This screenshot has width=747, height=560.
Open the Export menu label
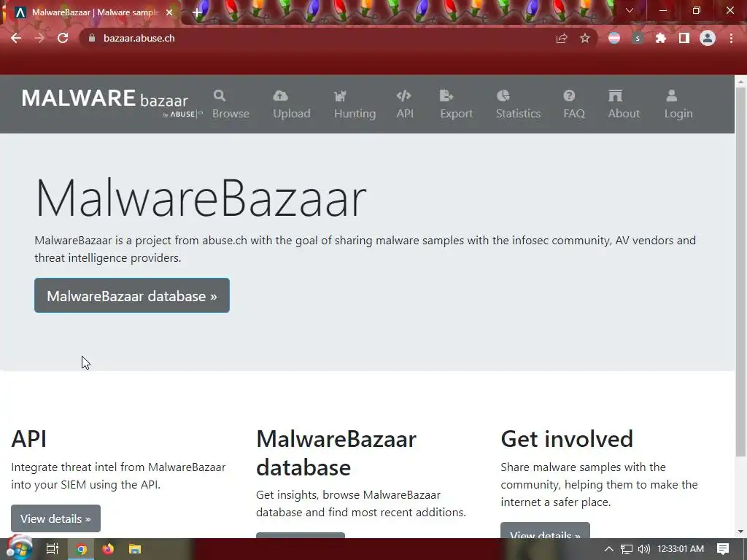(457, 113)
